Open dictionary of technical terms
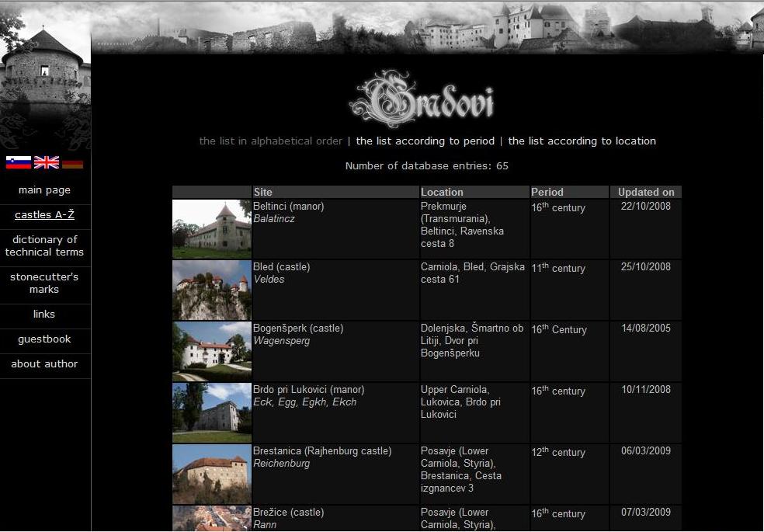764x532 pixels. pyautogui.click(x=44, y=246)
